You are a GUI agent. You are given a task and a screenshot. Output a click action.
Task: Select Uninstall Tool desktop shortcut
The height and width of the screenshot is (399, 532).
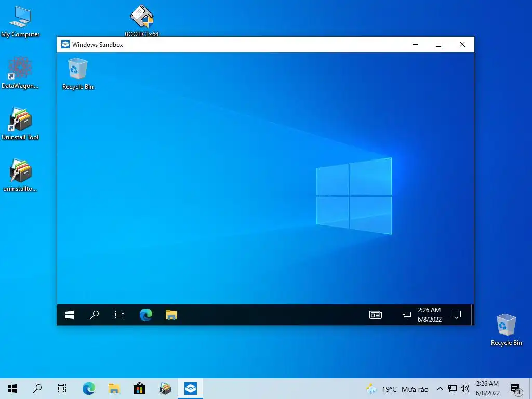pyautogui.click(x=20, y=124)
